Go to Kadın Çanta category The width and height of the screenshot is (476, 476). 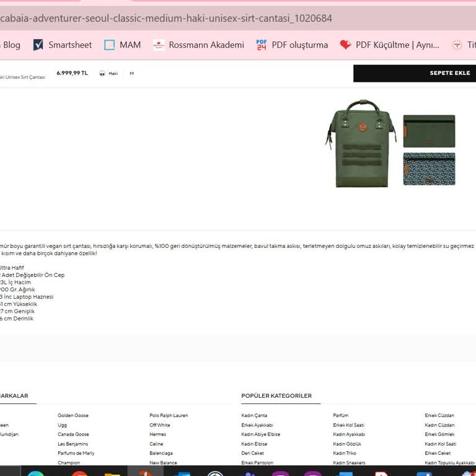tap(254, 415)
